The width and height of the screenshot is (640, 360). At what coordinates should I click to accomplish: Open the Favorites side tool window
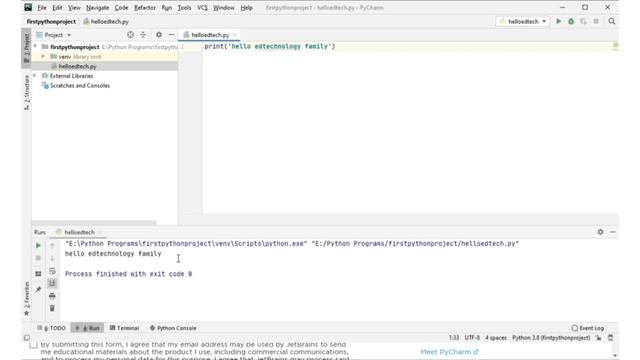[27, 299]
